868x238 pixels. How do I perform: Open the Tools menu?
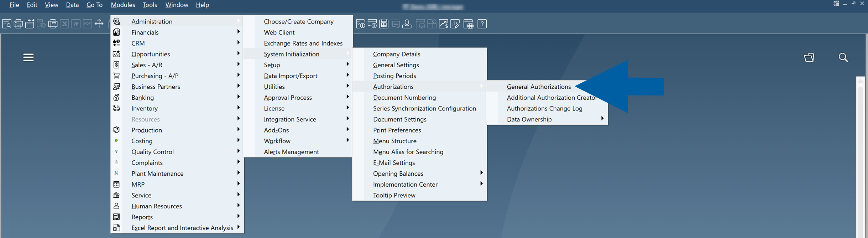coord(150,5)
